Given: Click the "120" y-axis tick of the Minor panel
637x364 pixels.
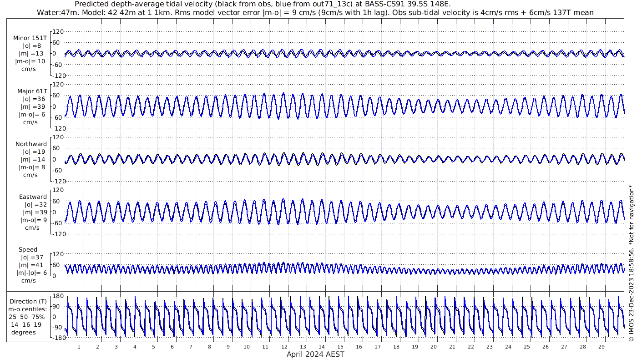Looking at the screenshot, I should pyautogui.click(x=58, y=31).
